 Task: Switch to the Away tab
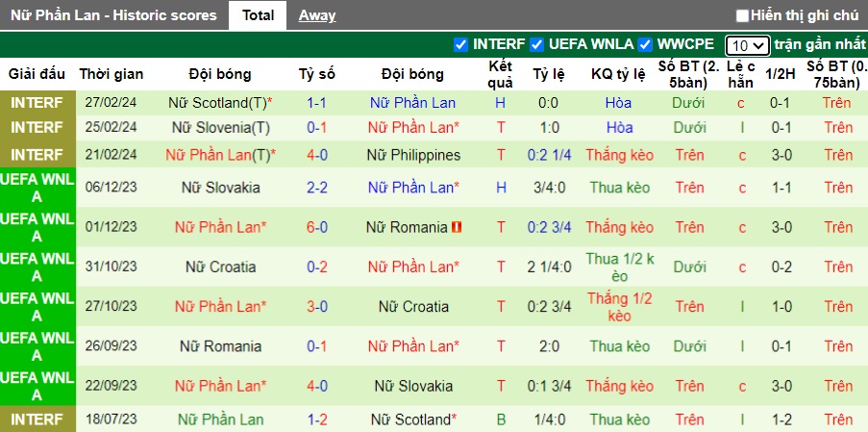[317, 15]
